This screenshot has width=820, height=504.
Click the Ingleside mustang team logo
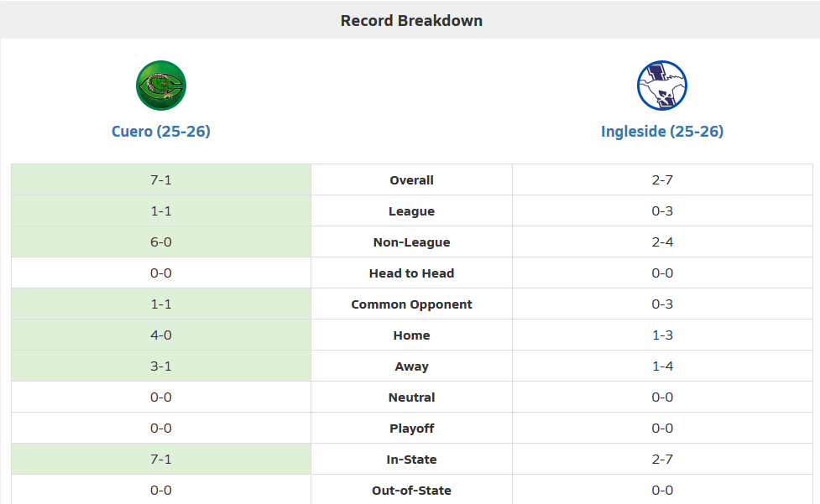pyautogui.click(x=662, y=86)
